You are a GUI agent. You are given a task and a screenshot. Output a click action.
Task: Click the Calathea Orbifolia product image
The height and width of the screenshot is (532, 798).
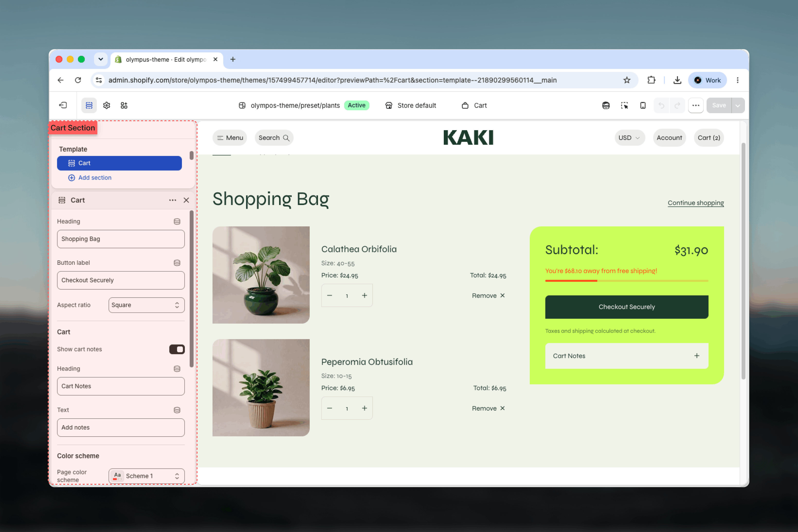pos(261,275)
